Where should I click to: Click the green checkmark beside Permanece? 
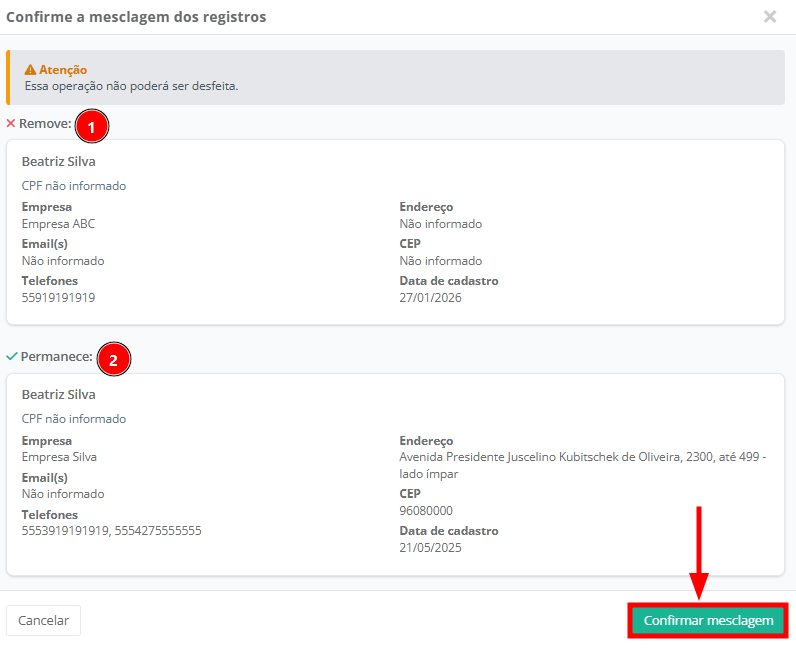pos(11,356)
